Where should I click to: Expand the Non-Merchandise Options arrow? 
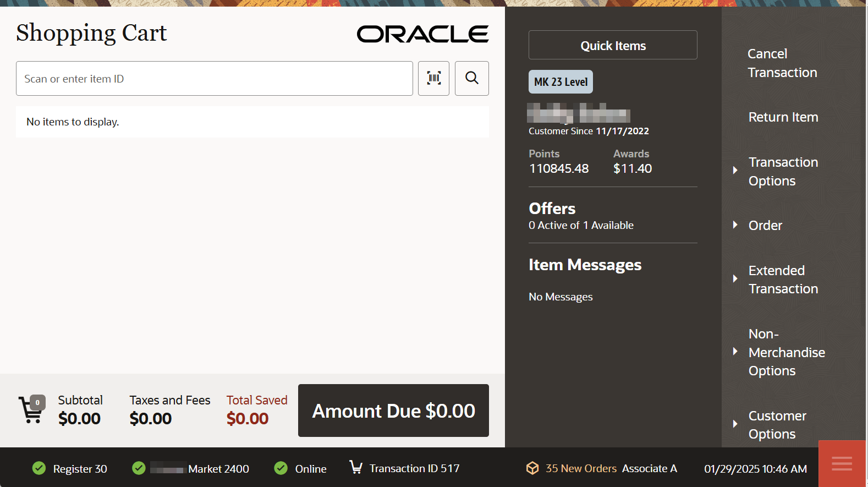735,351
